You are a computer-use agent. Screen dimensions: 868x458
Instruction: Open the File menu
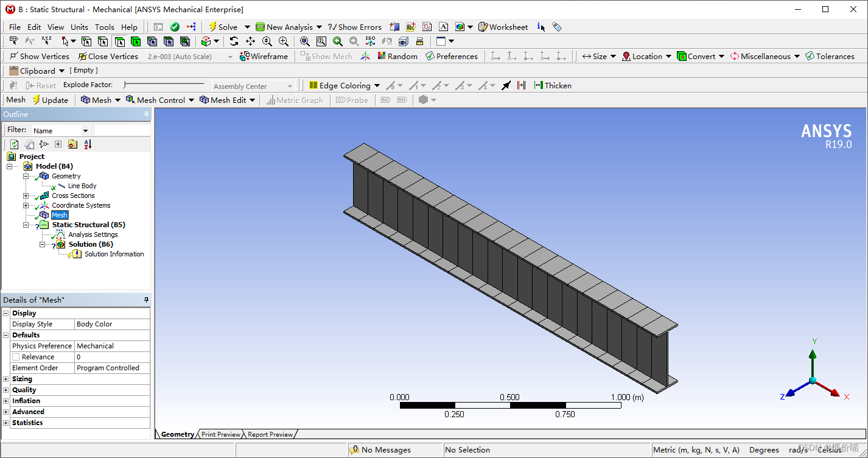(15, 27)
